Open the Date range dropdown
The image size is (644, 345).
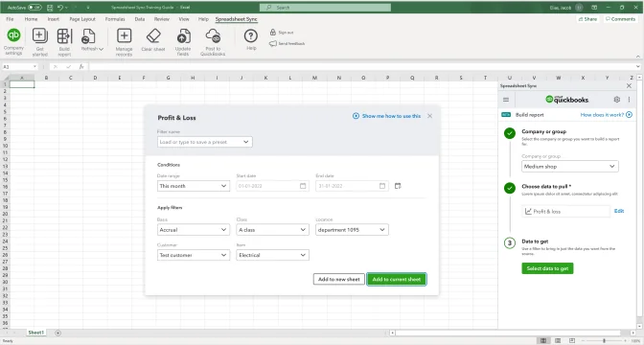[194, 186]
